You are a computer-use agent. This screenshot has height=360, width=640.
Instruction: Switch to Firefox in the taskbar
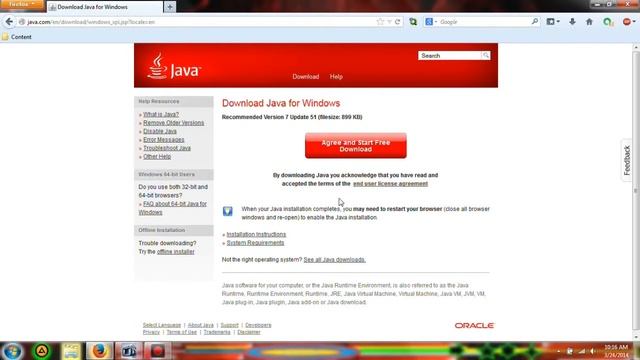click(x=99, y=351)
